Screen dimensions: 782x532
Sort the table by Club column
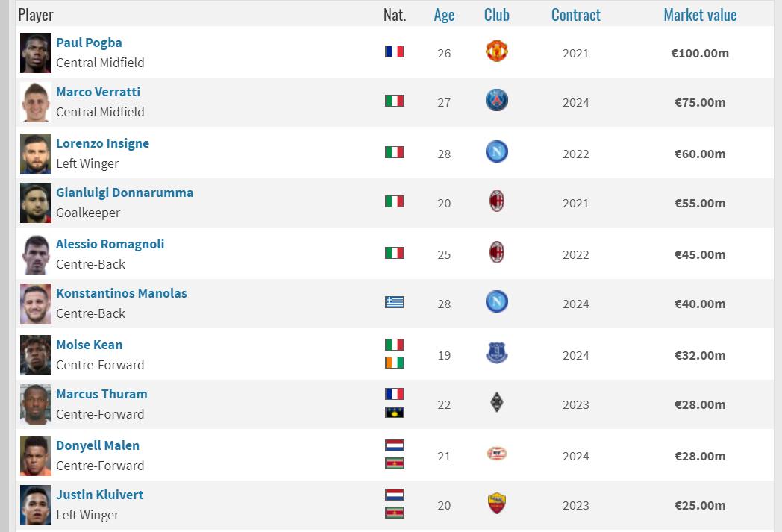(497, 15)
